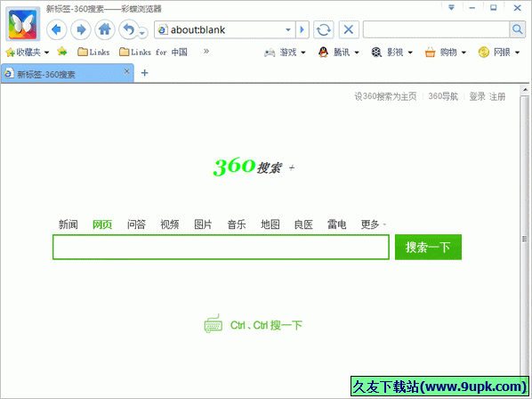Screen dimensions: 532x399
Task: Click the toolbar search input box
Action: 436,30
